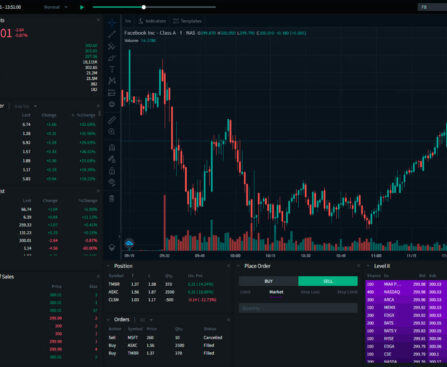447x367 pixels.
Task: Open chart Templates
Action: (187, 21)
